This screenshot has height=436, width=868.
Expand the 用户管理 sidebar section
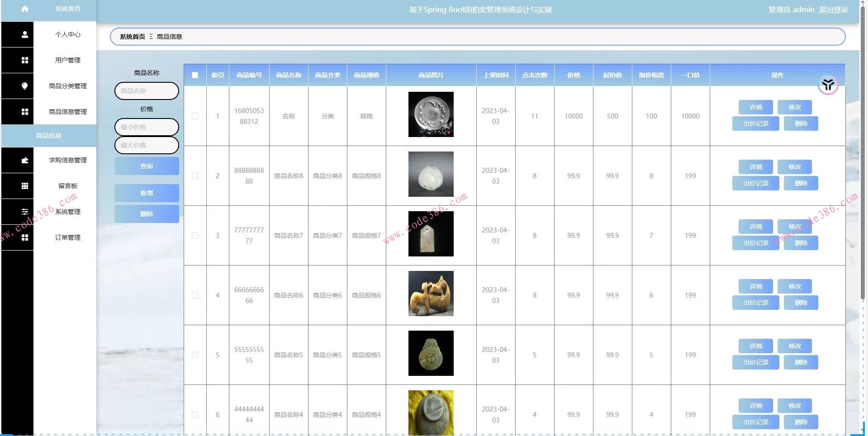coord(67,60)
